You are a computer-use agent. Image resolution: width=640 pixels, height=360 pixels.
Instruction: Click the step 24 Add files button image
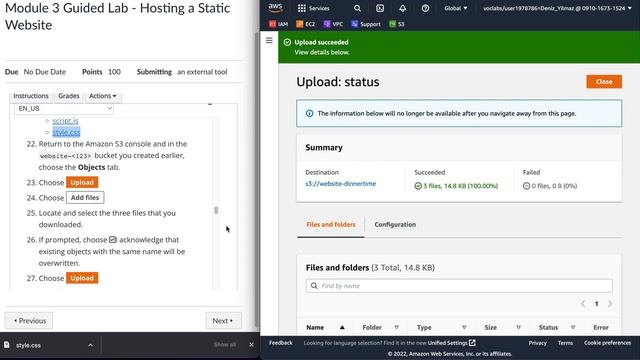click(85, 198)
